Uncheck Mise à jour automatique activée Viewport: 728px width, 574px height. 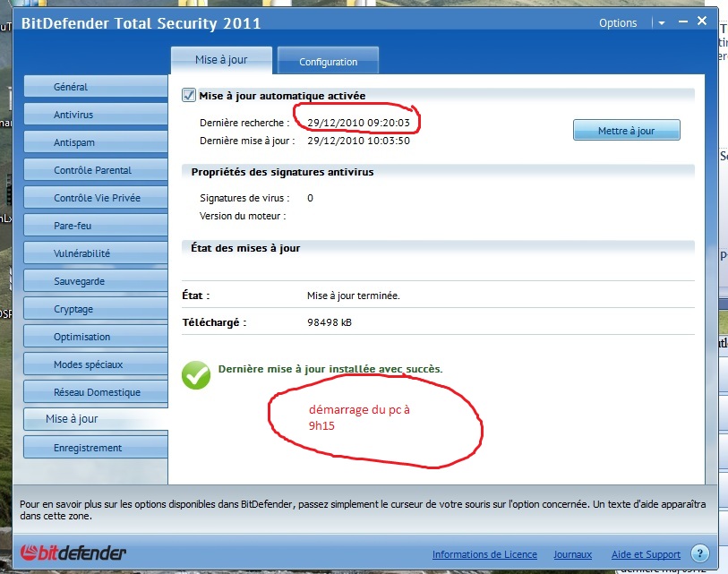[189, 95]
